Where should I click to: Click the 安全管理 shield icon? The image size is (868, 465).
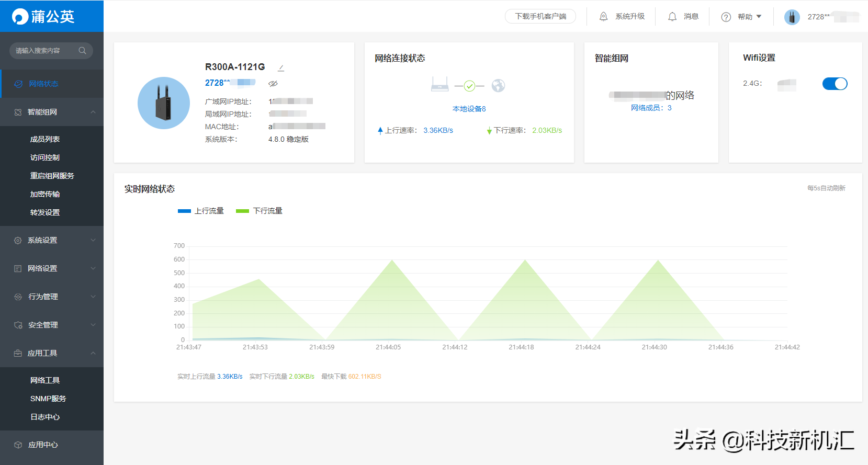click(x=18, y=325)
